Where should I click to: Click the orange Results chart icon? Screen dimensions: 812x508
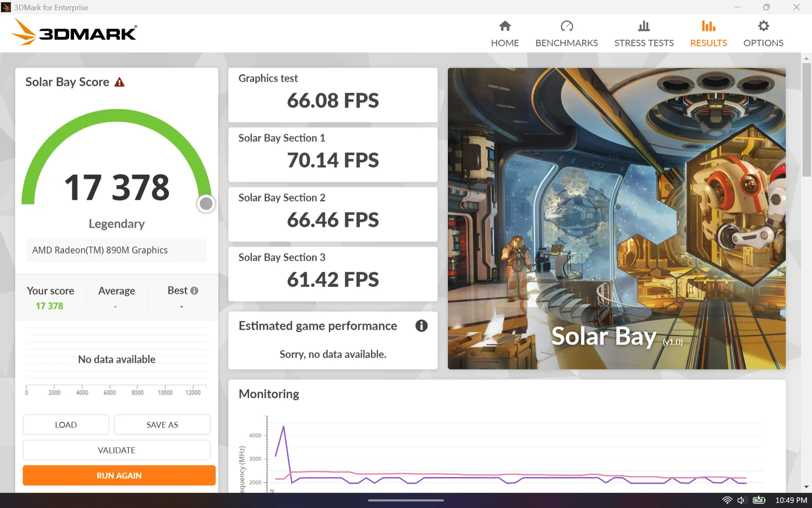click(x=708, y=26)
